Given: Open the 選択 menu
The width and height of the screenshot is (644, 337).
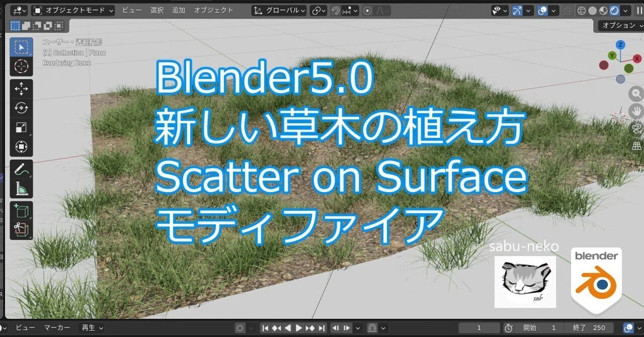Looking at the screenshot, I should point(157,10).
